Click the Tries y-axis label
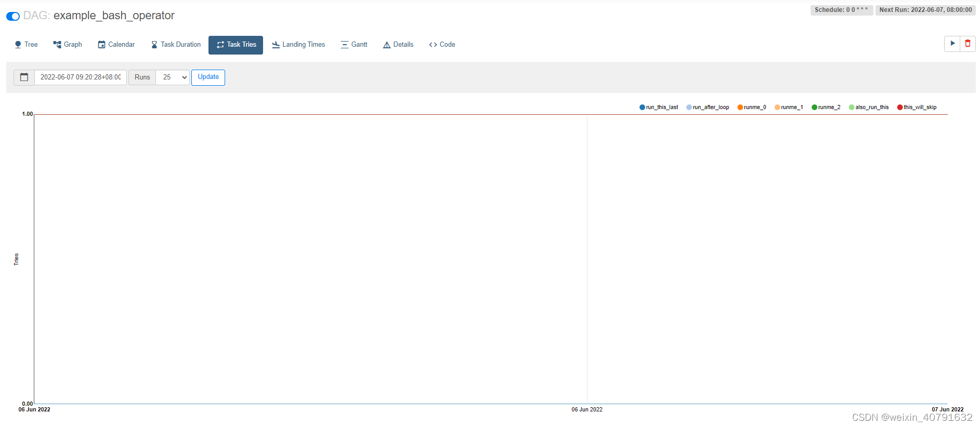The height and width of the screenshot is (427, 980). pyautogui.click(x=16, y=259)
